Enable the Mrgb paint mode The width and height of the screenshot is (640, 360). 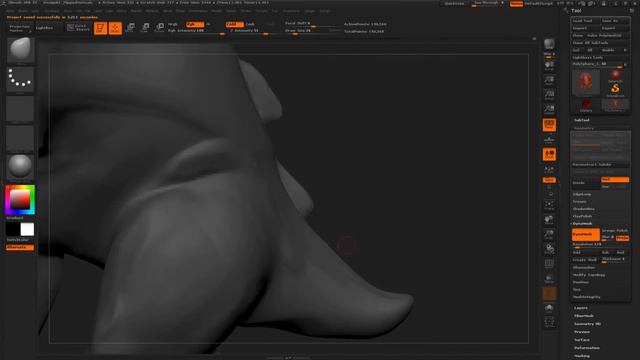click(x=173, y=24)
